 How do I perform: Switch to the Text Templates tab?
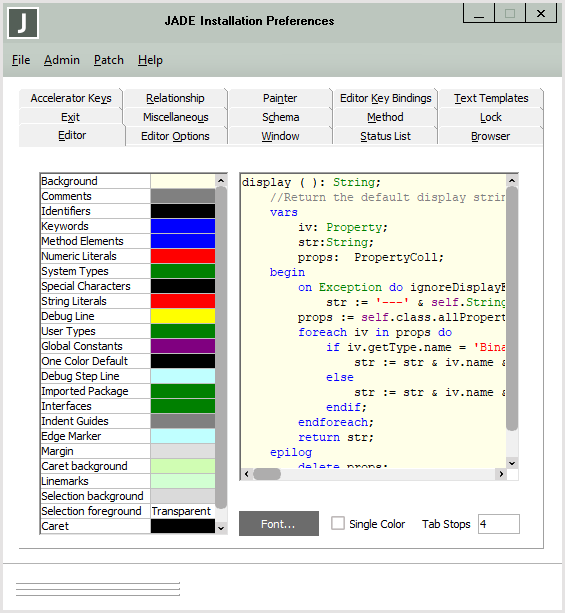(491, 98)
